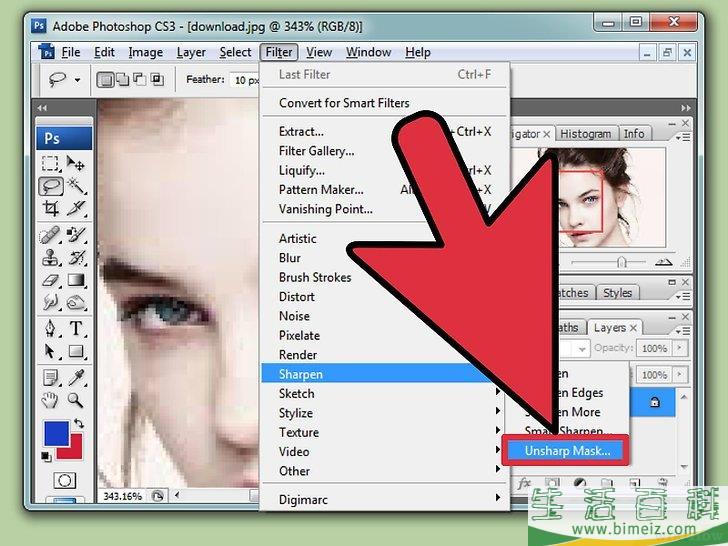Select the Rectangle shape tool

pos(76,351)
